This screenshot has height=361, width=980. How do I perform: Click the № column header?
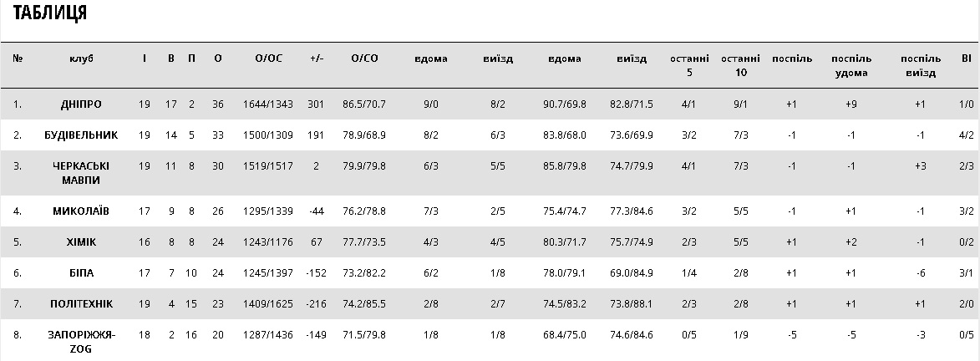[18, 59]
